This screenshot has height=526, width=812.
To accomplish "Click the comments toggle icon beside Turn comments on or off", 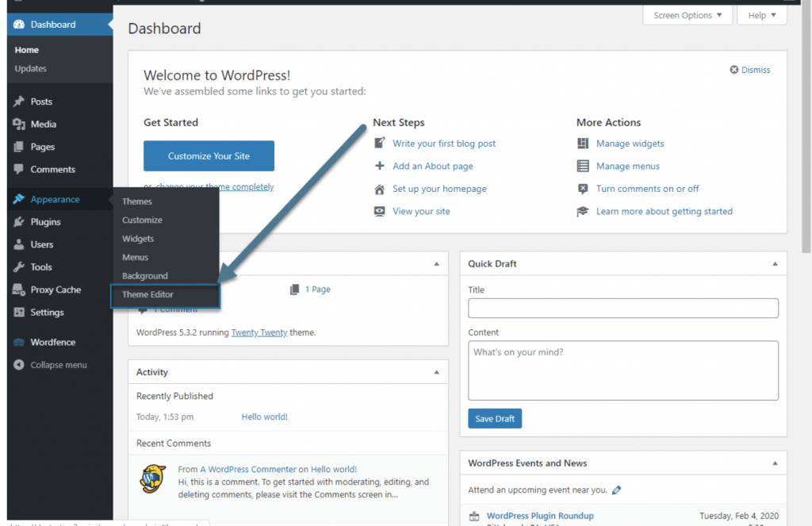I will tap(583, 189).
